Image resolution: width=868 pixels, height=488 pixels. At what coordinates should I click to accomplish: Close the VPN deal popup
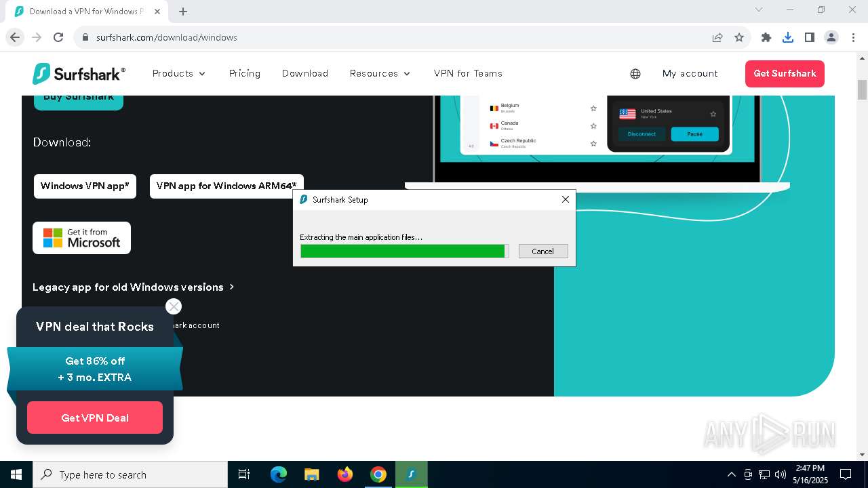[174, 306]
